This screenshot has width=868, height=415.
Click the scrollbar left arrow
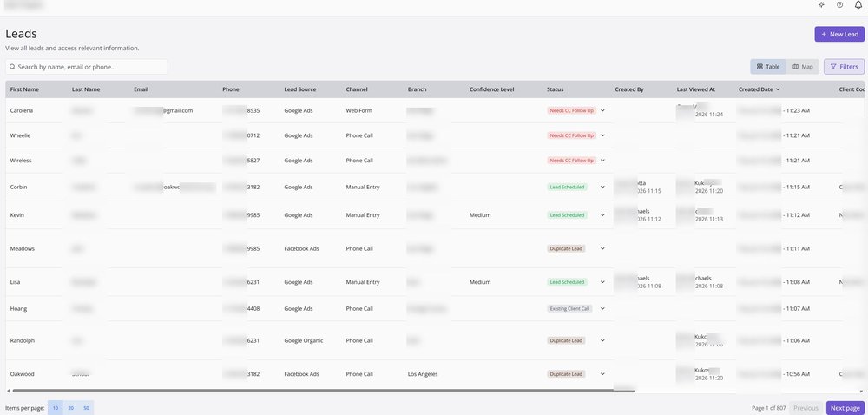[8, 391]
